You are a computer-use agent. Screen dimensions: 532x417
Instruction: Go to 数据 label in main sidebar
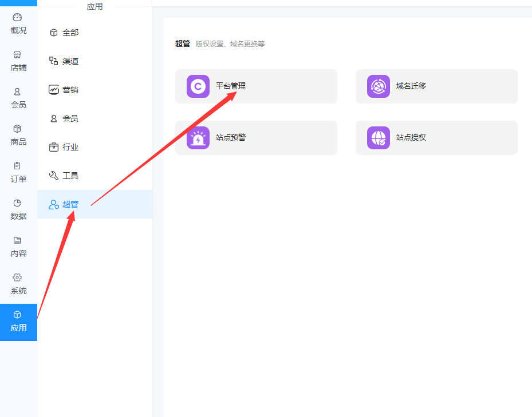click(x=18, y=216)
